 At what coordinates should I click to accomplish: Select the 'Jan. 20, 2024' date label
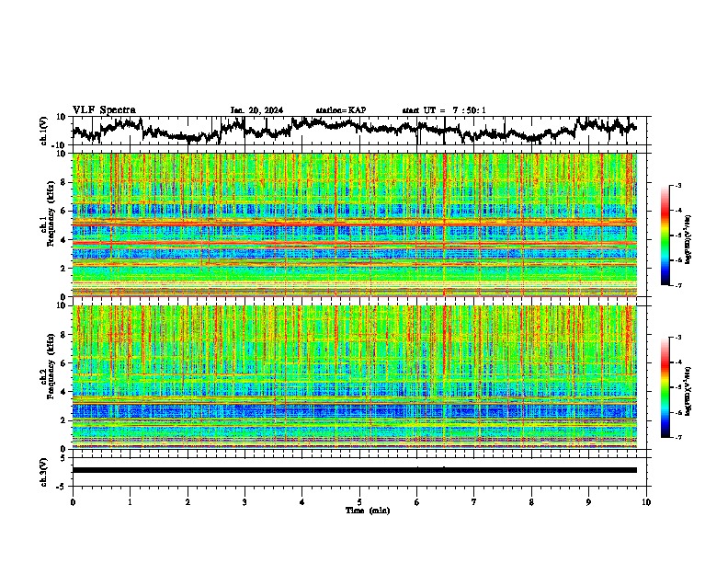click(256, 110)
